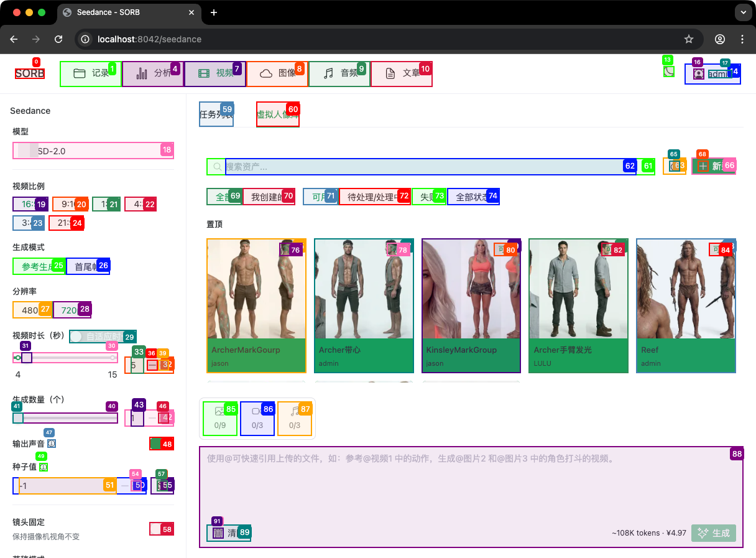756x558 pixels.
Task: Click the info icon beside 输出声音
Action: pyautogui.click(x=52, y=444)
